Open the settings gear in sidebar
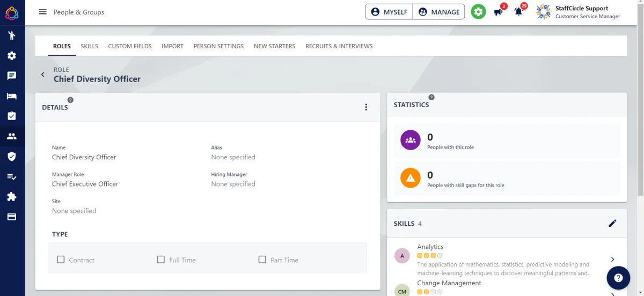The height and width of the screenshot is (296, 644). click(x=12, y=56)
